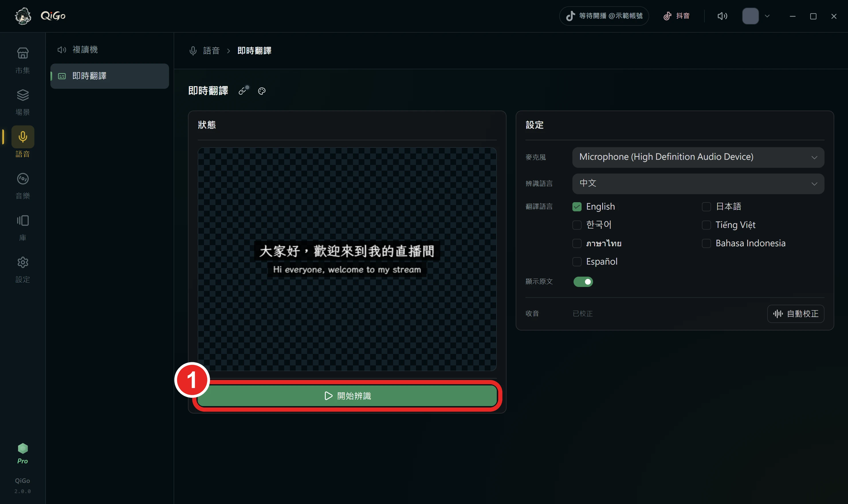Click the link icon beside 即時翻譯 title

coord(243,91)
